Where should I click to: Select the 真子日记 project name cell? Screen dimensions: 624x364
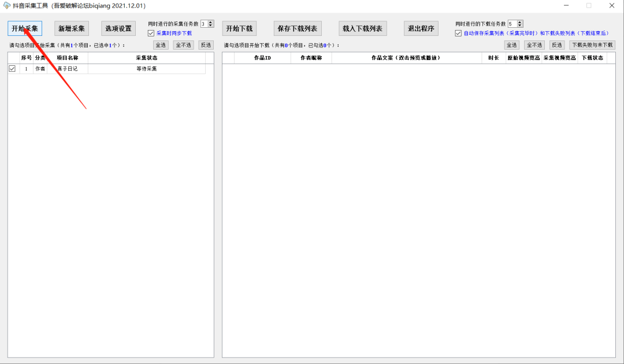(x=68, y=68)
